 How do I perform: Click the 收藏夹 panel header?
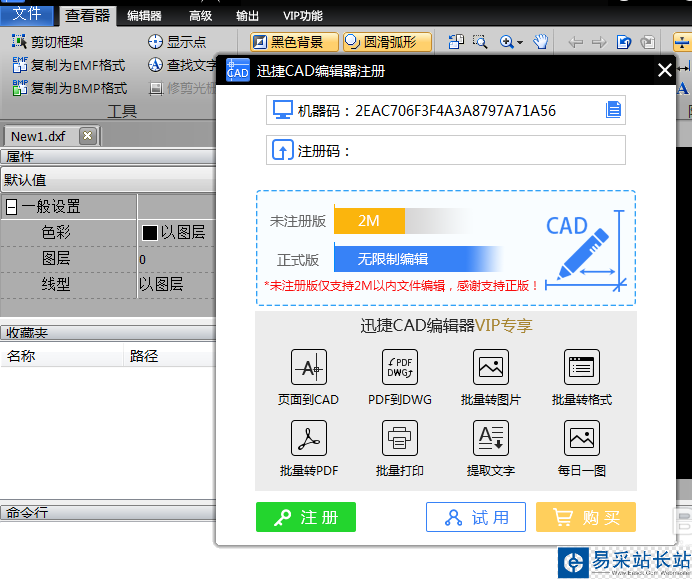(x=109, y=332)
